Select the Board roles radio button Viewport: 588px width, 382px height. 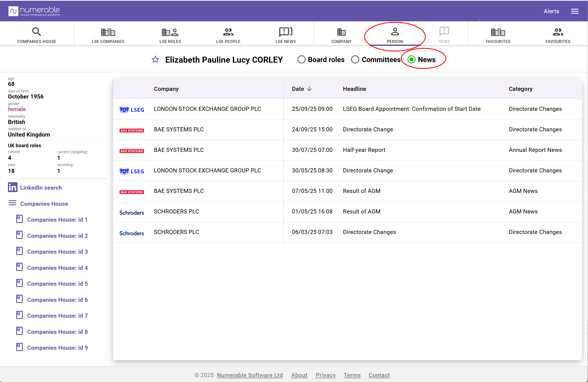pyautogui.click(x=301, y=60)
